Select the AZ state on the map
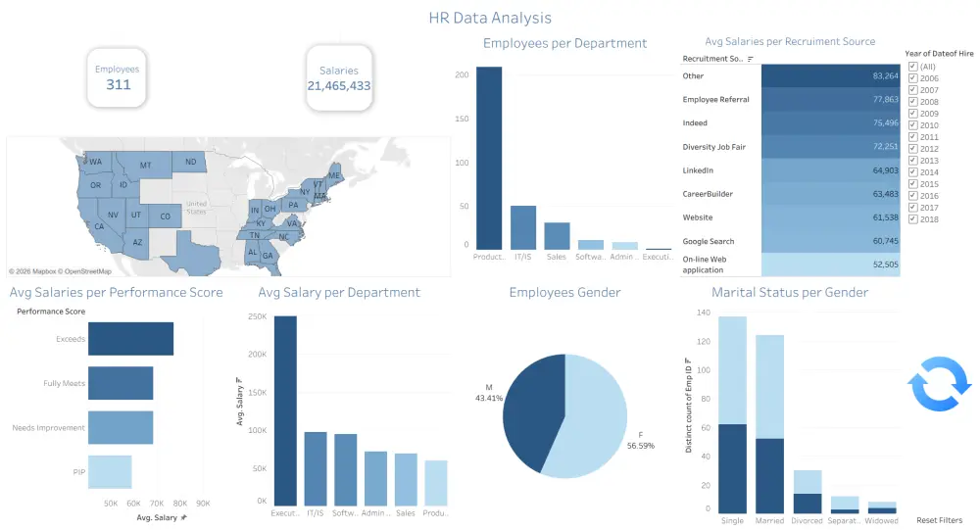This screenshot has width=980, height=530. click(x=136, y=242)
